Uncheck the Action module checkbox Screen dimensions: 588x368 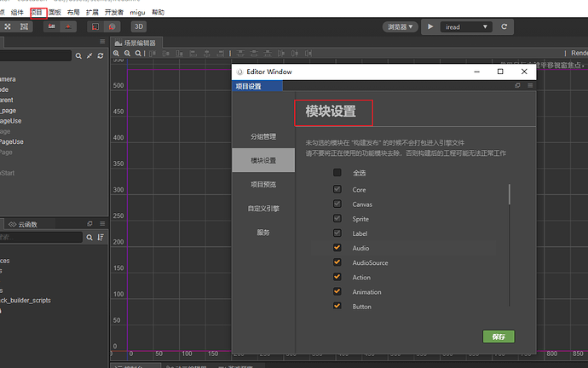click(337, 277)
